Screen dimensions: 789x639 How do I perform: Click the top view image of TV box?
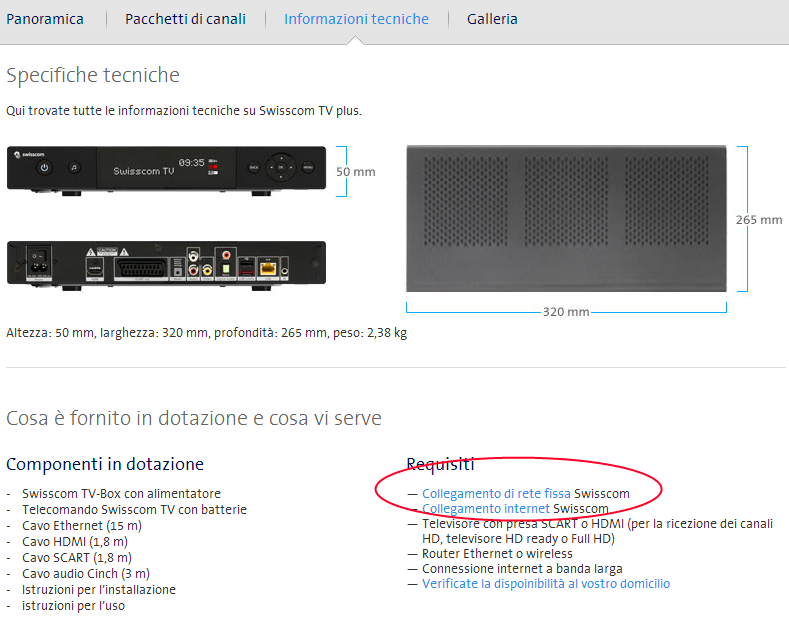(566, 218)
